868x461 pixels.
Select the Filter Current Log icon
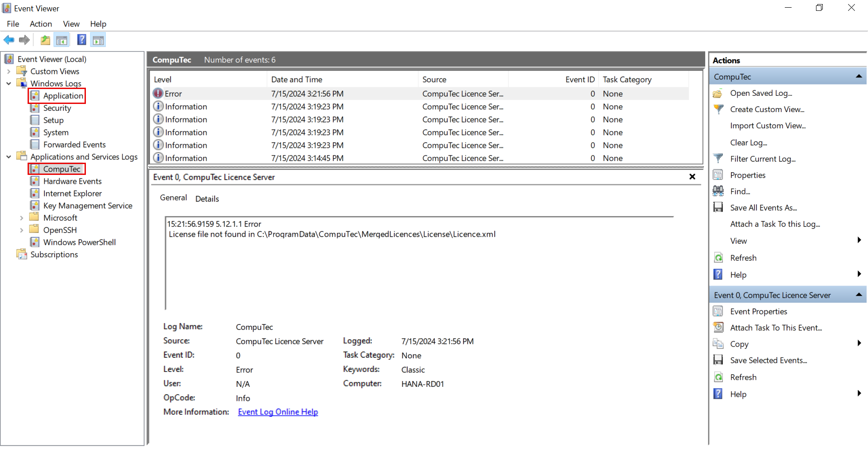tap(719, 159)
